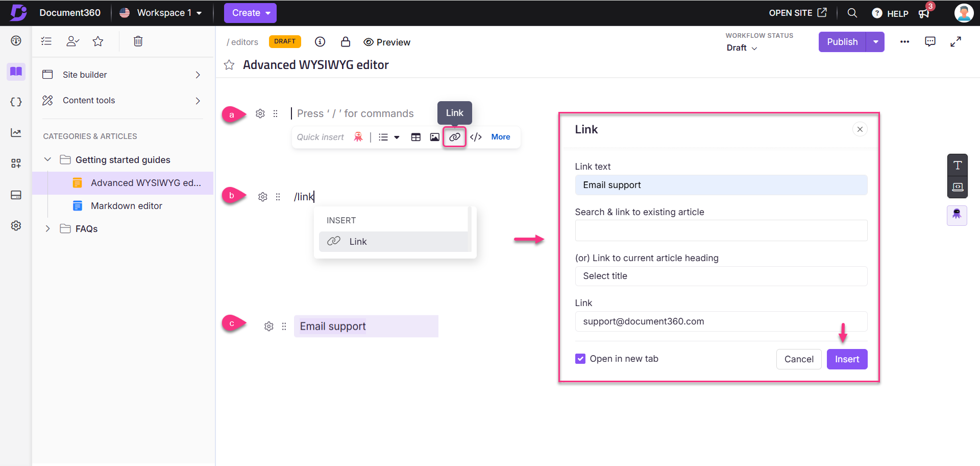Click the insert image icon
This screenshot has height=466, width=980.
434,137
